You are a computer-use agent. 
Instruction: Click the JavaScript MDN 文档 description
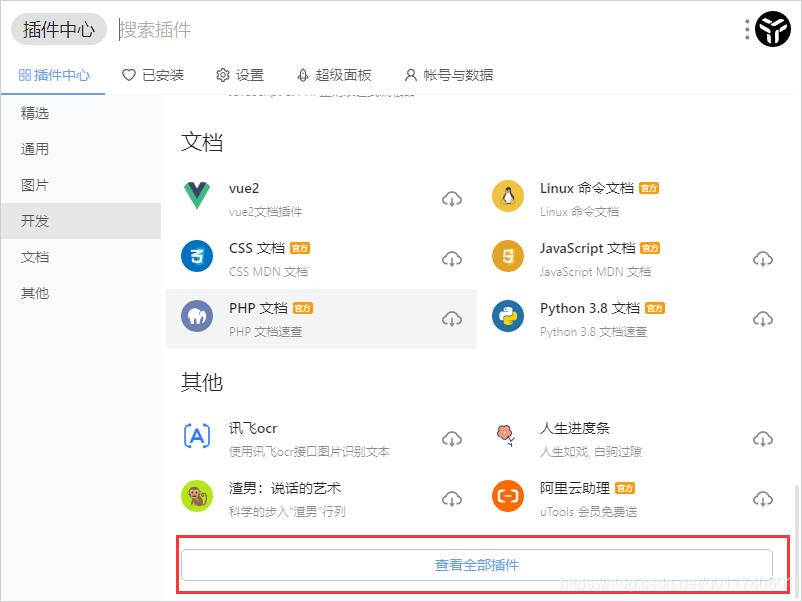click(595, 272)
